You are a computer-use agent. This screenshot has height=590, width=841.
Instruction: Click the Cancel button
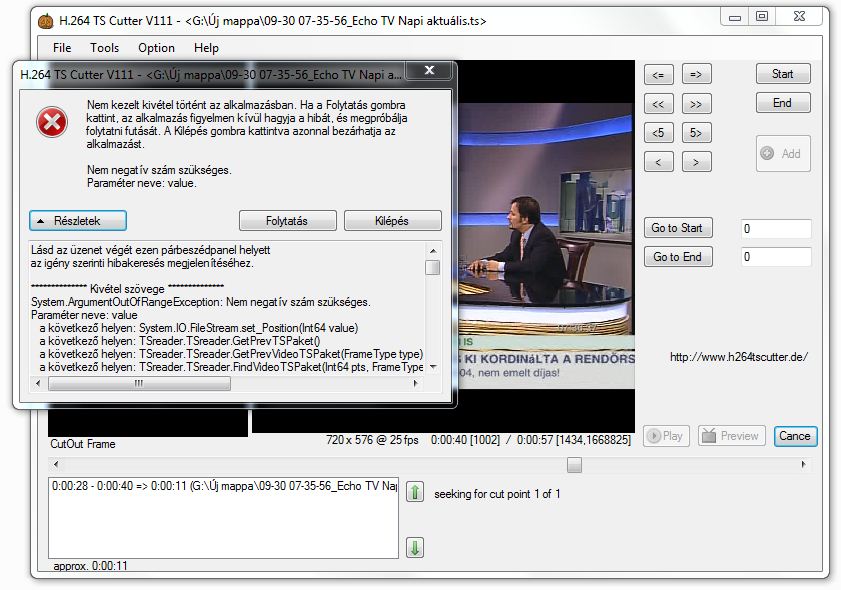click(x=795, y=436)
